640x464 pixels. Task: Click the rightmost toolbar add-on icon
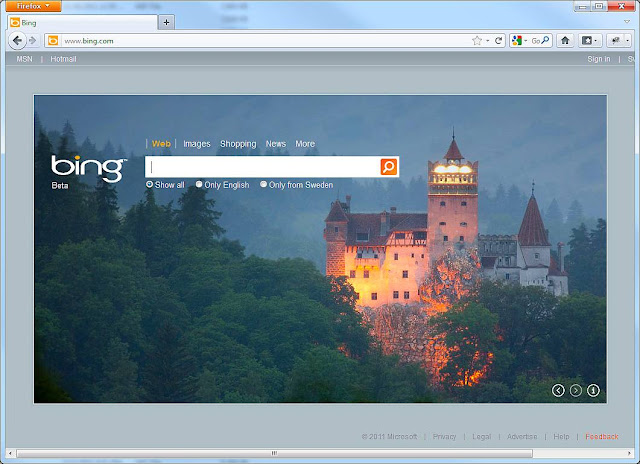[x=615, y=40]
